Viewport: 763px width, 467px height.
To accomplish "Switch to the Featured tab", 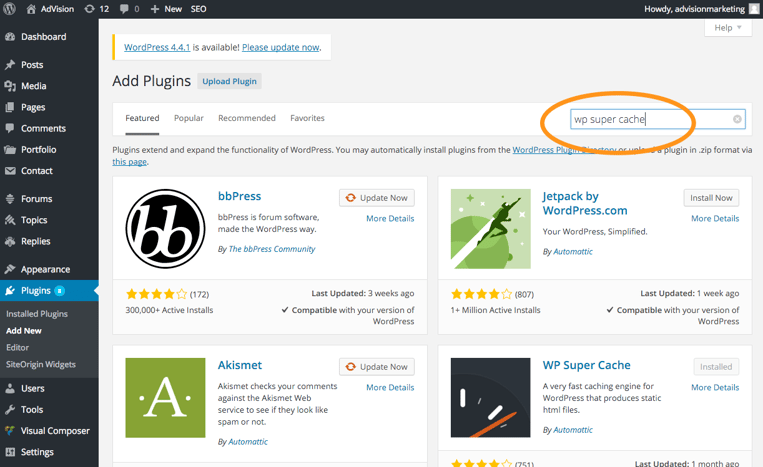I will click(142, 118).
